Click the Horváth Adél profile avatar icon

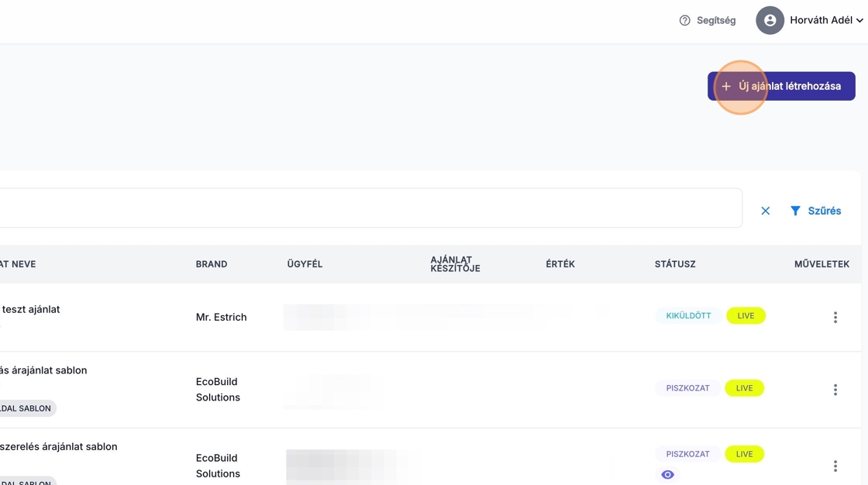(x=770, y=21)
